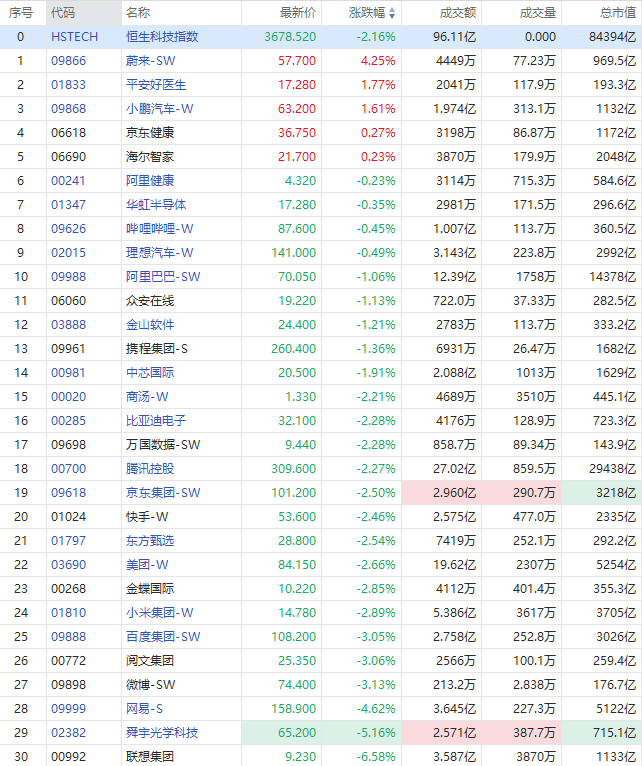Select 阅文集团 row name

pyautogui.click(x=150, y=660)
